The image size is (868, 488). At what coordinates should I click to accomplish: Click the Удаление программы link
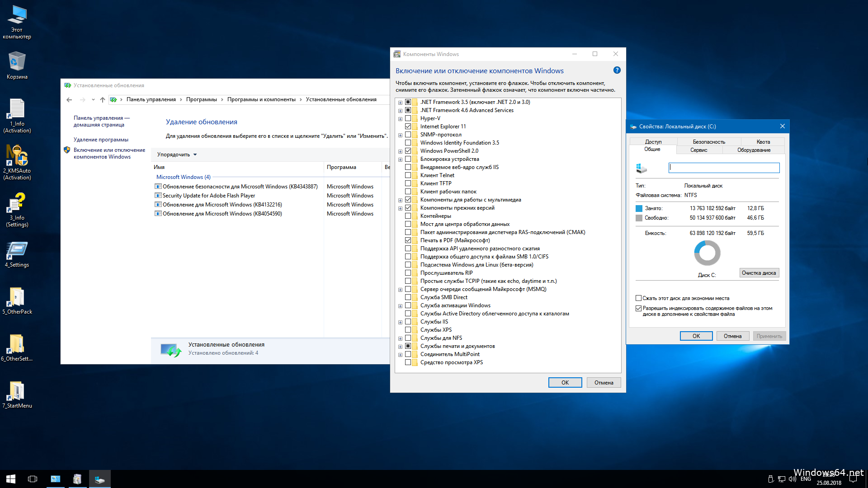pyautogui.click(x=101, y=140)
